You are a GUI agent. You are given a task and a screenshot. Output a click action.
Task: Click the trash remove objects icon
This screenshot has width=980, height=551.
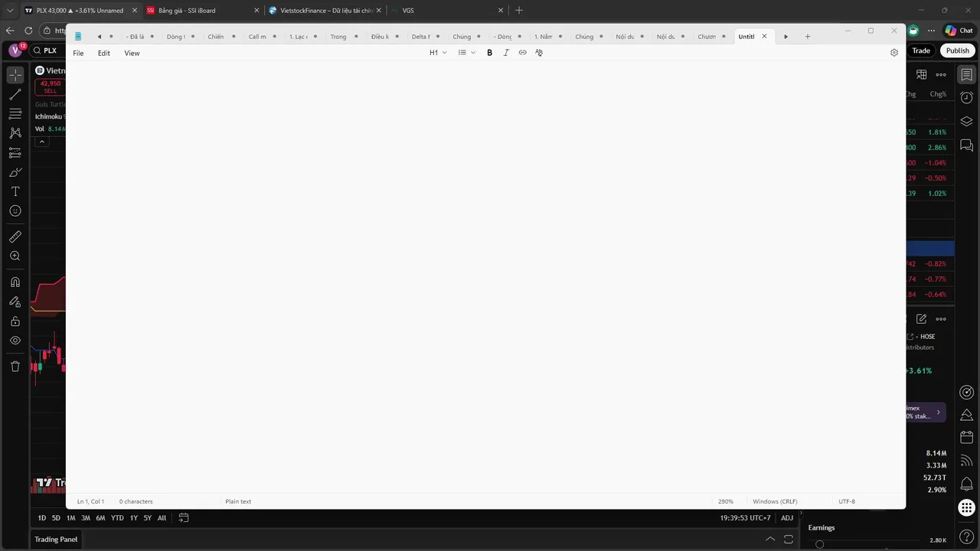(15, 367)
